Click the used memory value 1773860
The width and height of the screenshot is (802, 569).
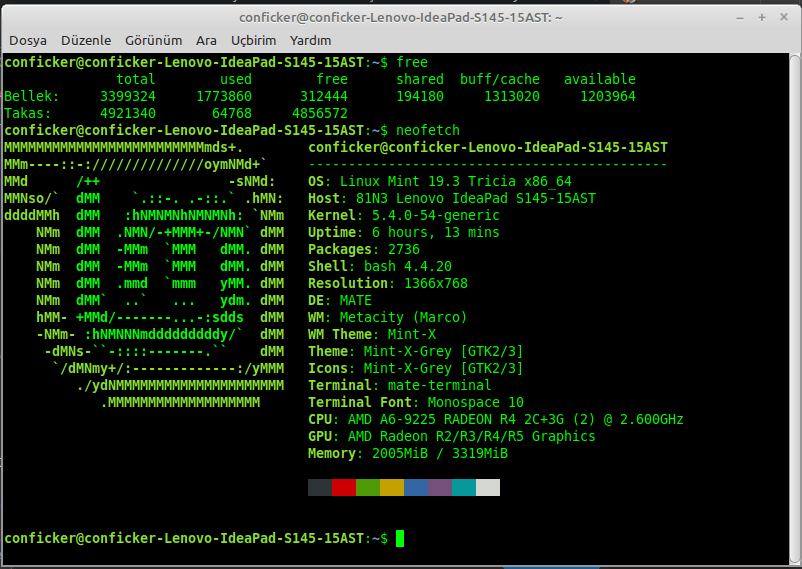click(x=224, y=96)
